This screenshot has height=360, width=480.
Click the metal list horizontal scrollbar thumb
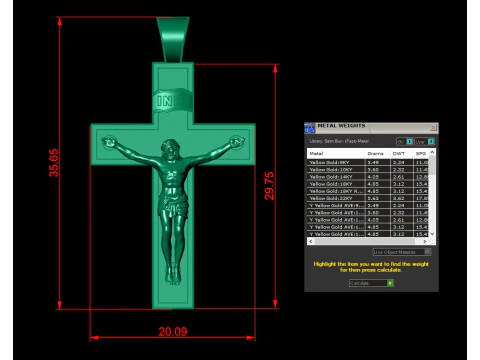click(x=364, y=241)
